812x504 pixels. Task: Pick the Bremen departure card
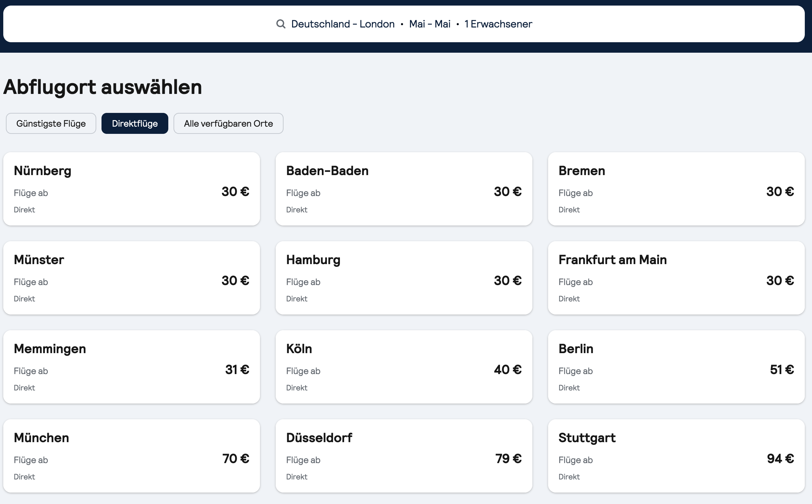[x=676, y=189]
